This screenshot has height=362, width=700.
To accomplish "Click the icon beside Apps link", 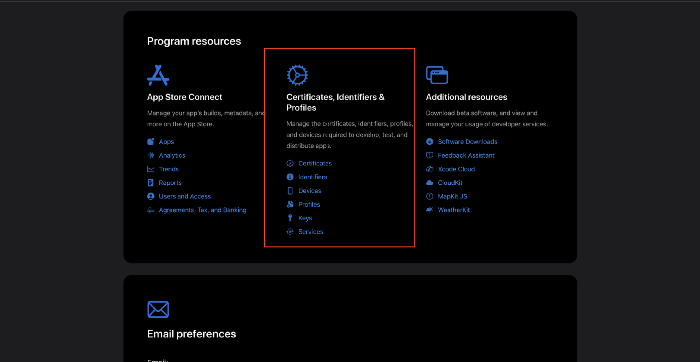I will tap(150, 141).
